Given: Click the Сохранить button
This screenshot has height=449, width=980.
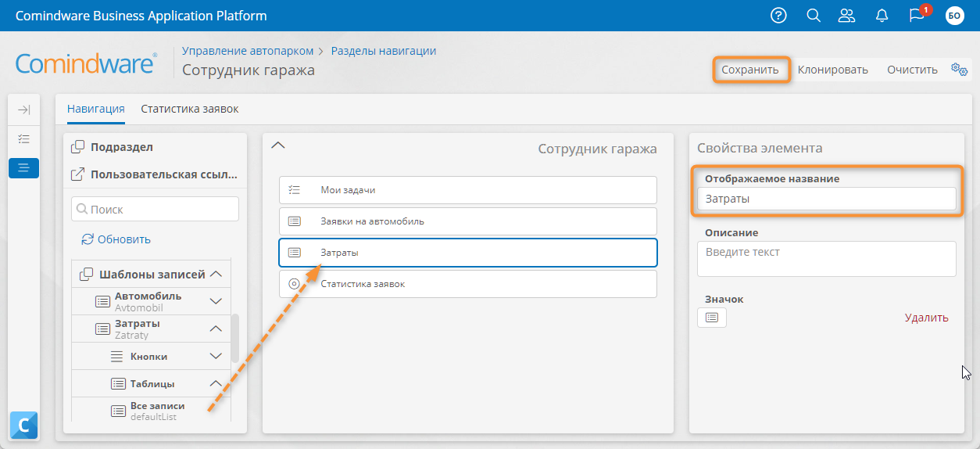Looking at the screenshot, I should pos(750,70).
